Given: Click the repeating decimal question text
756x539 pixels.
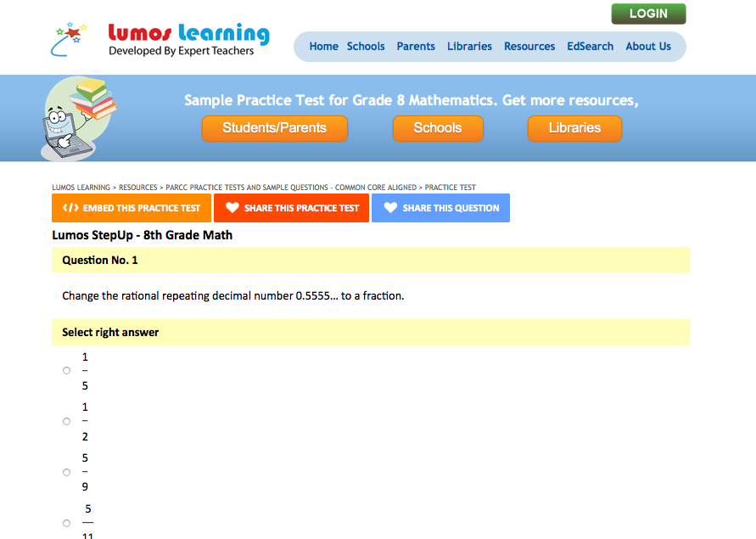Looking at the screenshot, I should (x=232, y=295).
